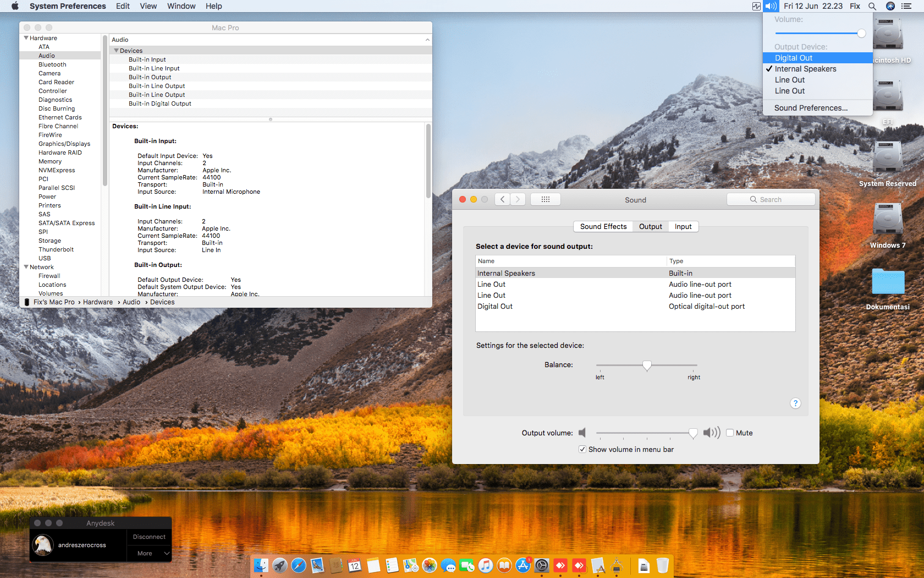
Task: Switch to the Sound Effects tab
Action: click(603, 226)
